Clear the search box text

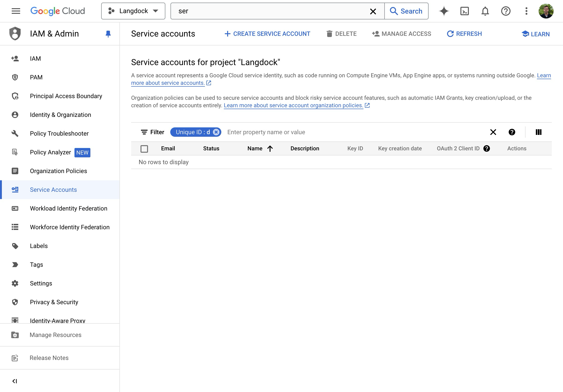(x=373, y=11)
